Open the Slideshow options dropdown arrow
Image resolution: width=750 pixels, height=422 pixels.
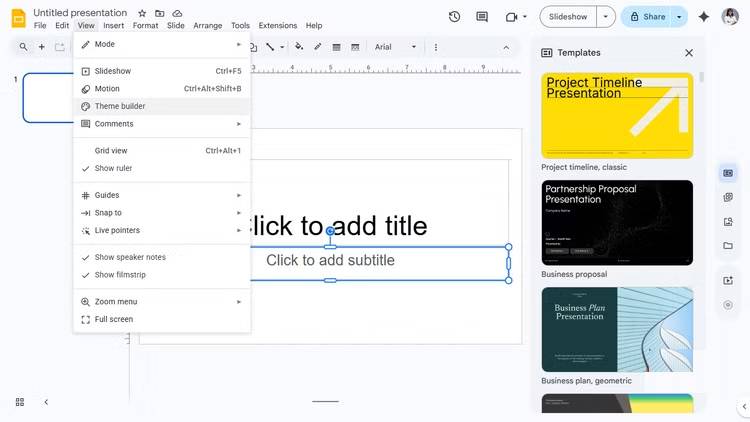click(x=605, y=17)
